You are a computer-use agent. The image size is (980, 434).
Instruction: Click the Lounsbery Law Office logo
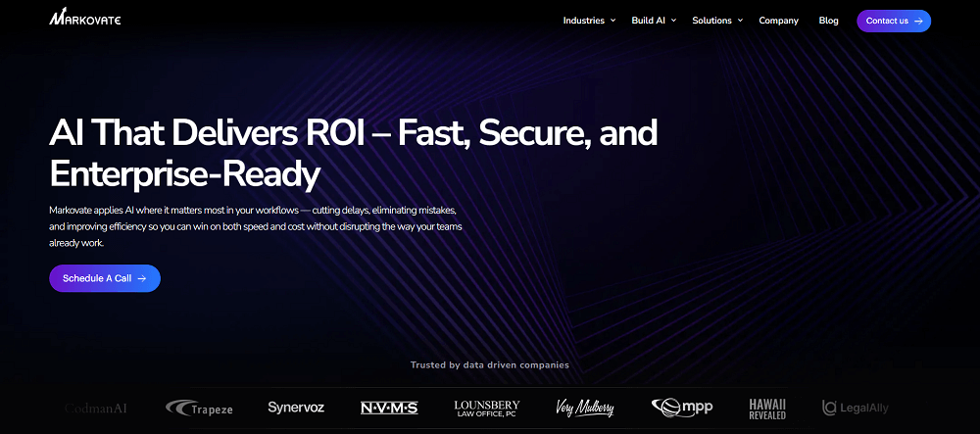(487, 407)
